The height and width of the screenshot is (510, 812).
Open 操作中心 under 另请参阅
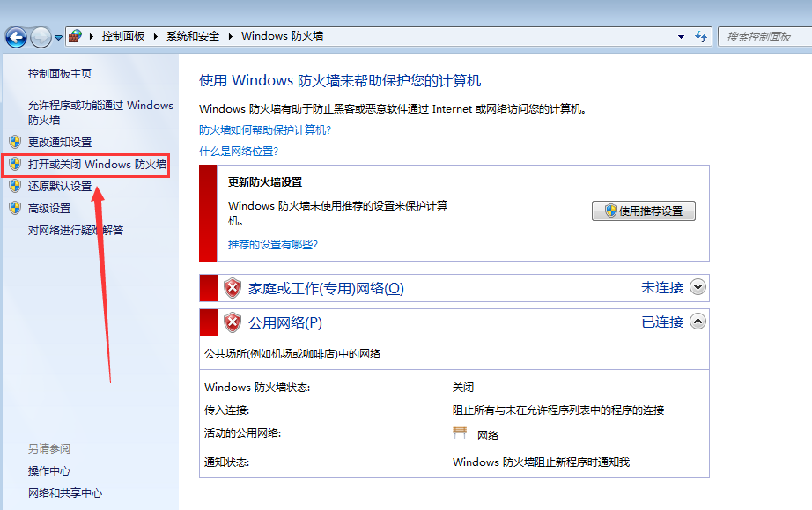coord(49,470)
